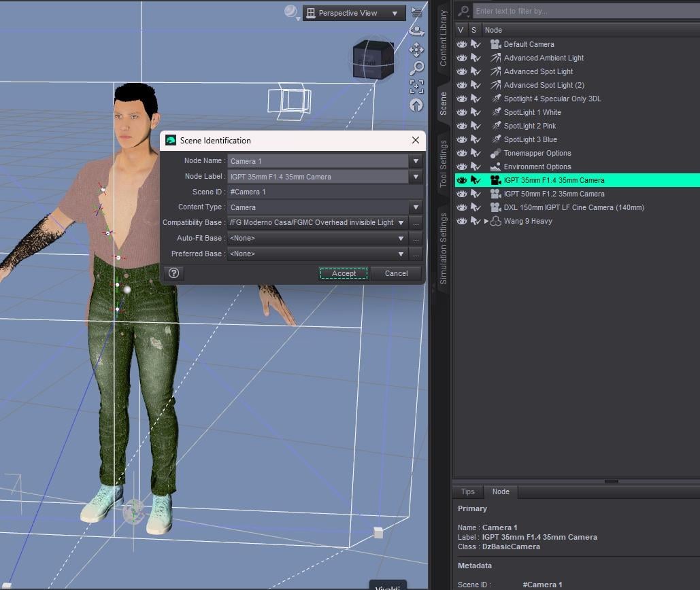
Task: Open the Perspective View dropdown
Action: tap(354, 13)
